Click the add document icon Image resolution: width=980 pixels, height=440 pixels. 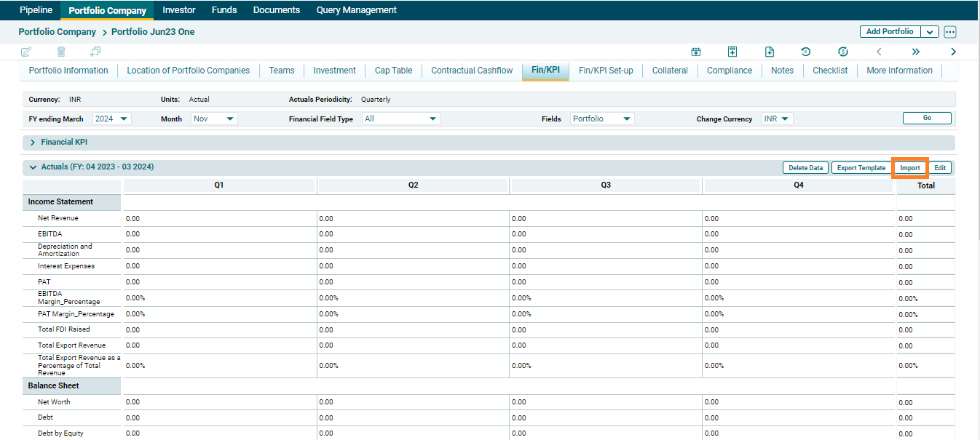pyautogui.click(x=770, y=52)
